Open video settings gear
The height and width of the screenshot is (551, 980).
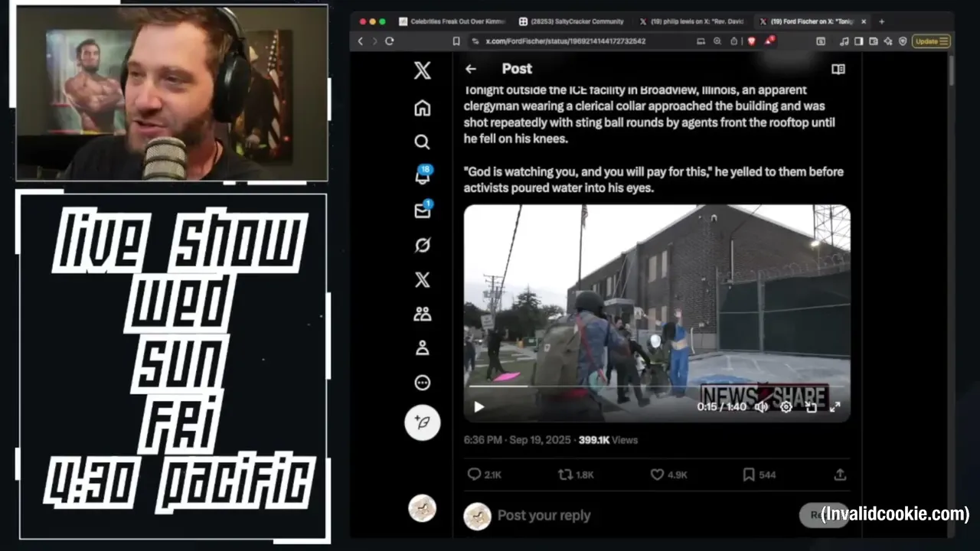click(786, 407)
